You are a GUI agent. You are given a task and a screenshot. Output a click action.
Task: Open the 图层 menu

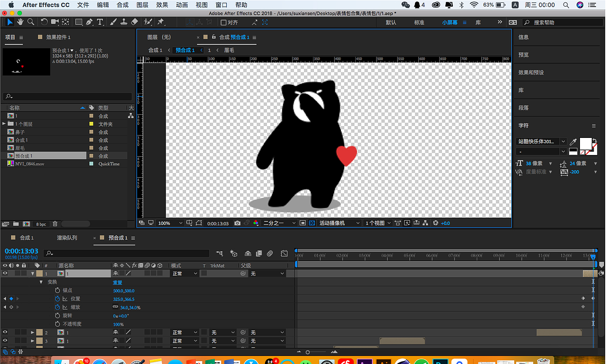(x=142, y=5)
